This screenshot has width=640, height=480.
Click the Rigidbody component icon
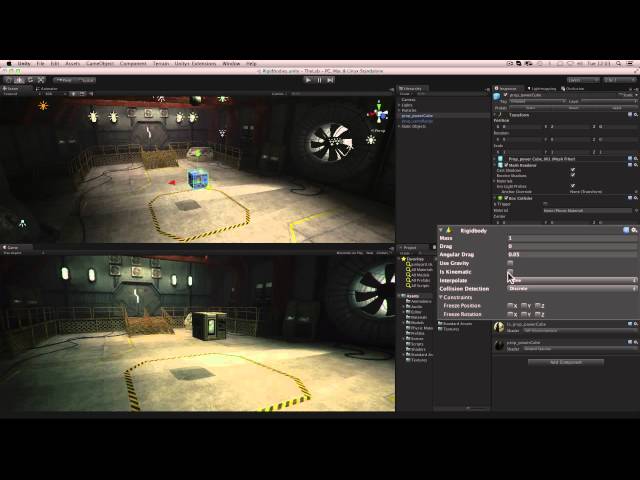449,230
